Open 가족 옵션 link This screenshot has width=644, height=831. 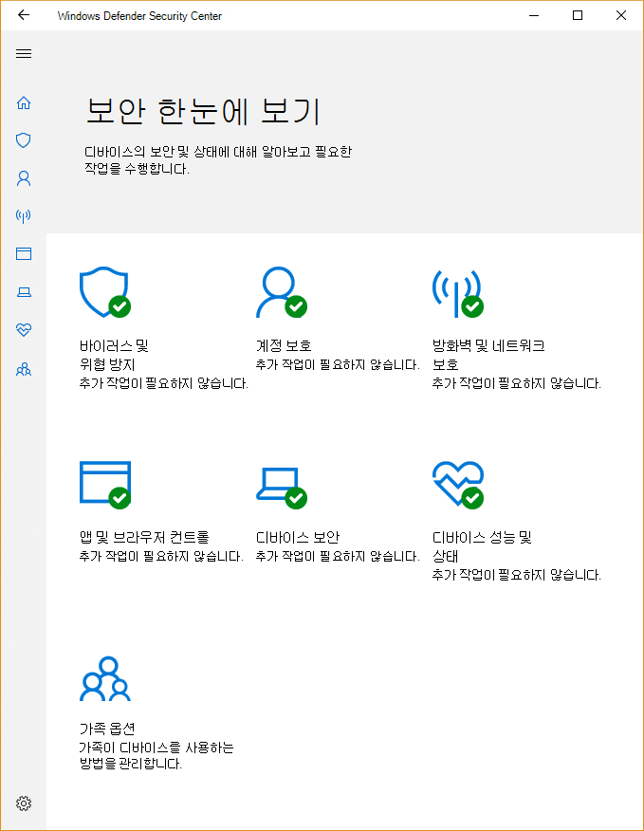tap(107, 729)
